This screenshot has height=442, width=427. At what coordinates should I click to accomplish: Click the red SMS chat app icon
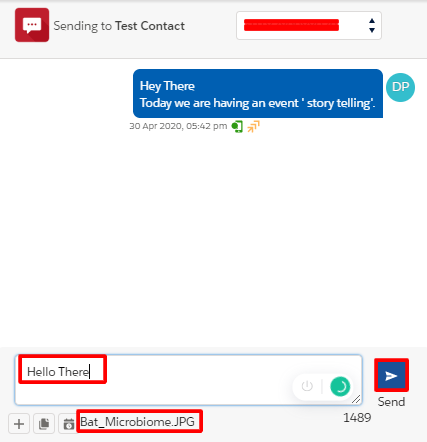coord(32,25)
